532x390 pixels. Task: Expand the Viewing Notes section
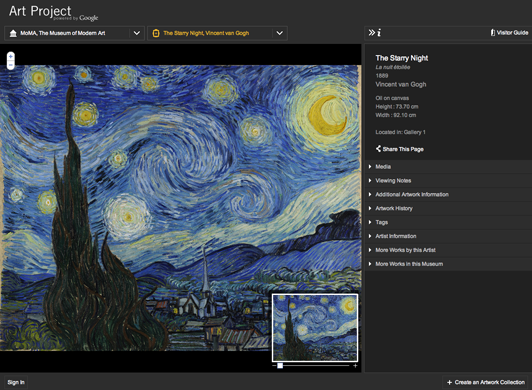point(449,181)
